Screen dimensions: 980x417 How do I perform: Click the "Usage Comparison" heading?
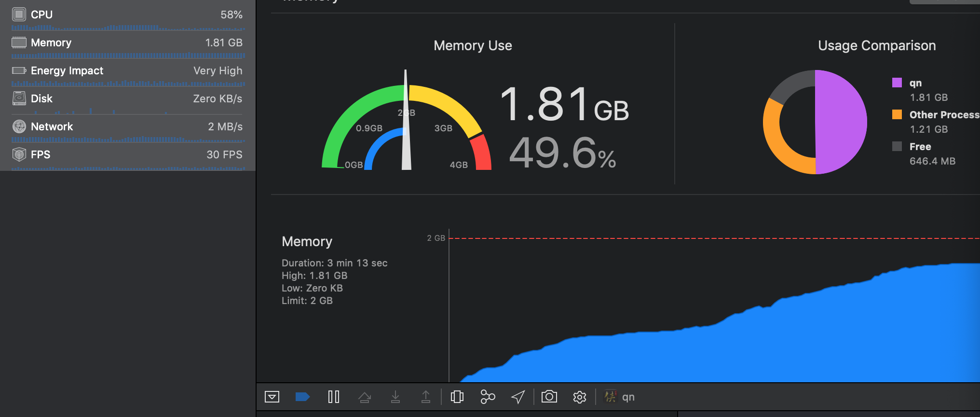[x=877, y=45]
